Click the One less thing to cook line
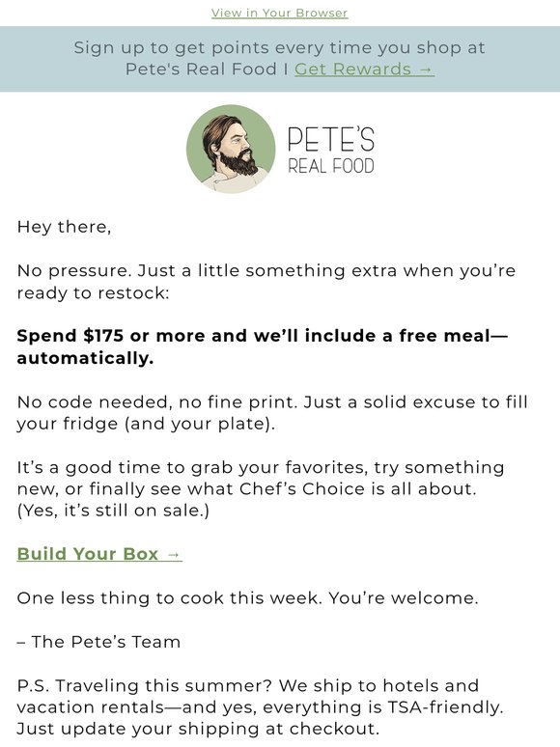Image resolution: width=560 pixels, height=747 pixels. coord(247,597)
